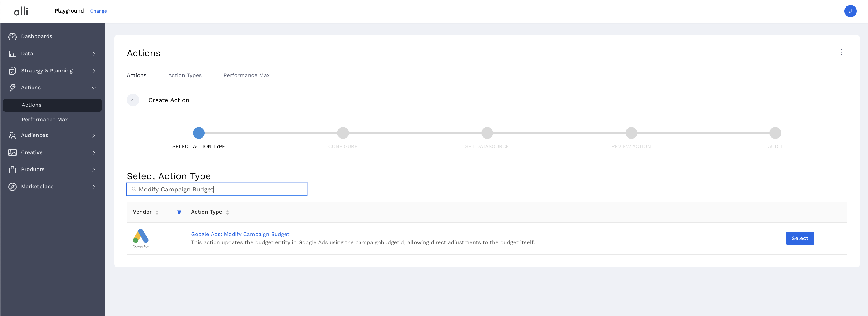Open the three-dot more options menu

tap(841, 52)
